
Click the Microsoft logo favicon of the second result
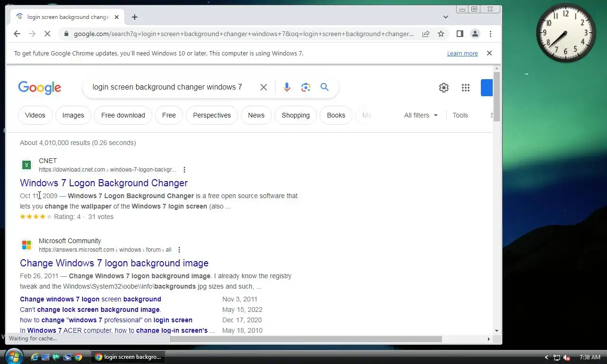(27, 245)
